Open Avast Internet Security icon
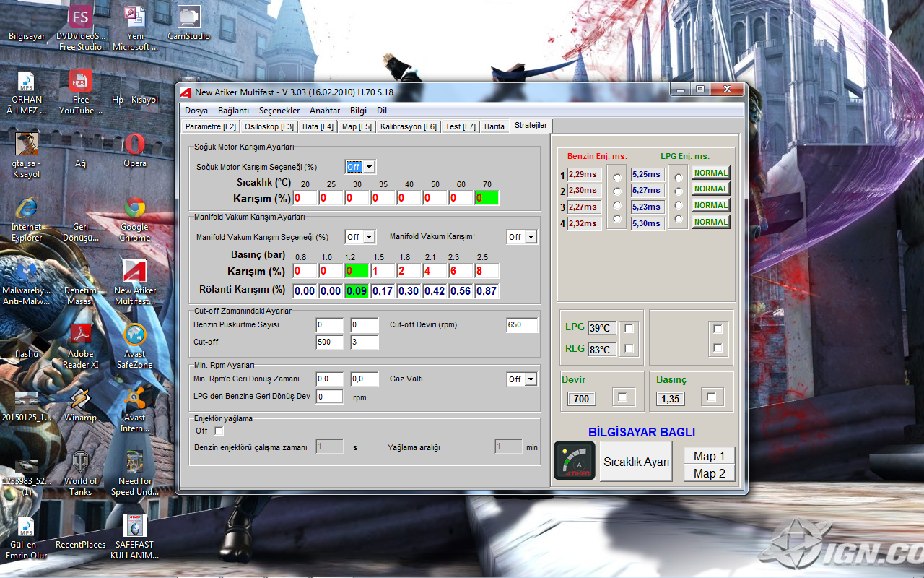 [135, 410]
